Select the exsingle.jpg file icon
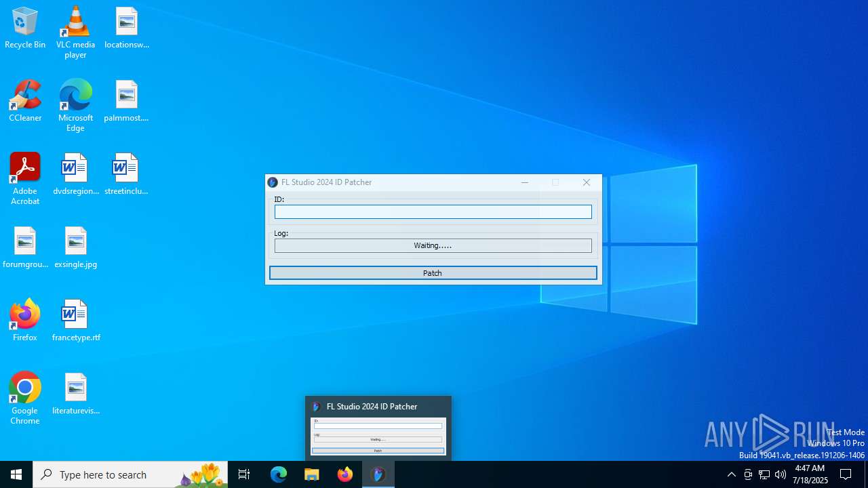 (x=75, y=248)
